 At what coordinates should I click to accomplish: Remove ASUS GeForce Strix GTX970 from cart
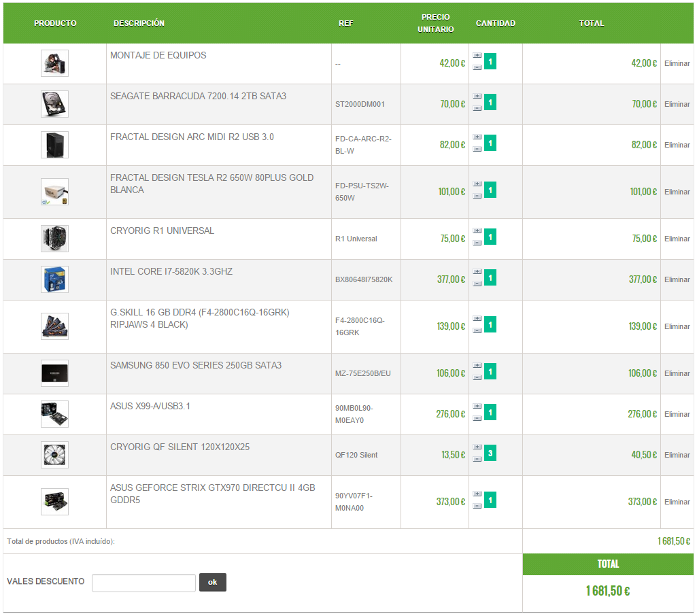(677, 502)
